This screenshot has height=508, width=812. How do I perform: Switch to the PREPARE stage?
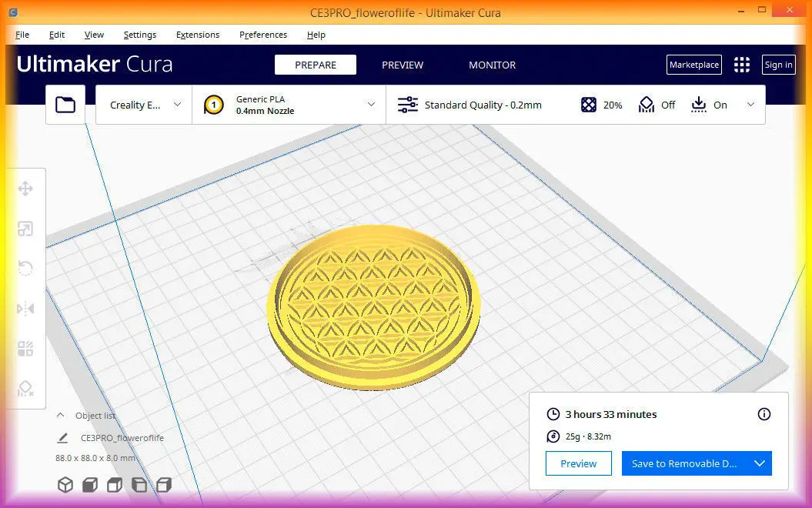[x=316, y=65]
